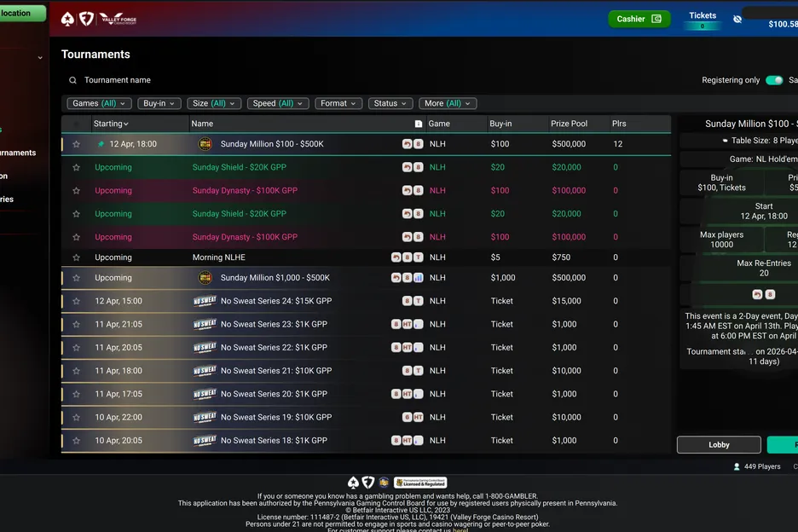The image size is (798, 532).
Task: Click the eye icon to hide account balance
Action: tap(737, 18)
